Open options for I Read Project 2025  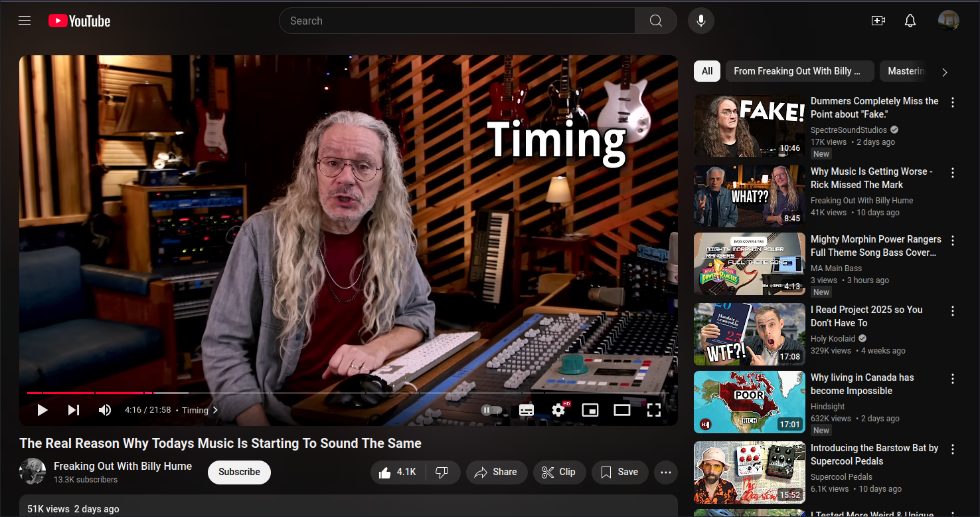953,311
